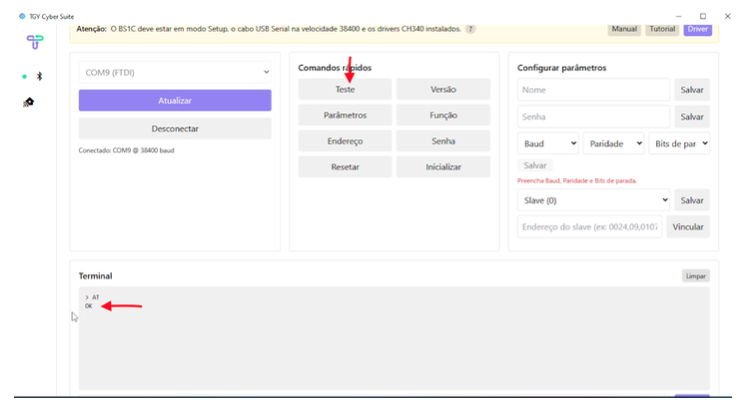Expand the Bits de parada dropdown

(679, 143)
